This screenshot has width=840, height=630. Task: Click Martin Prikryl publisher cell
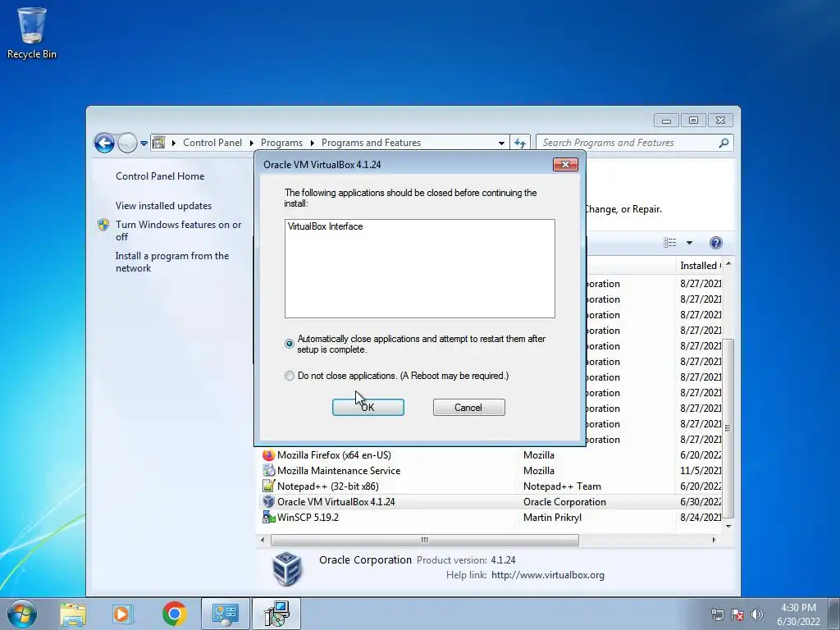[x=552, y=518]
